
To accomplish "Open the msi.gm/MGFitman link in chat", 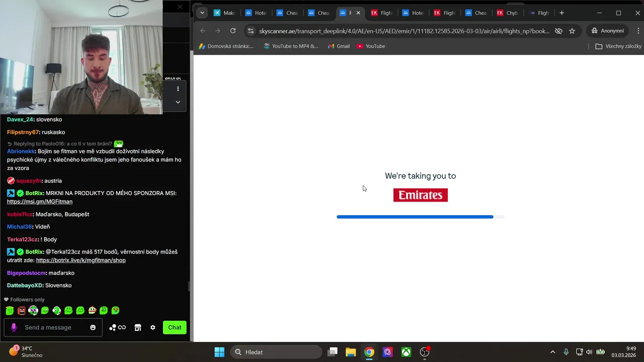I will coord(40,202).
